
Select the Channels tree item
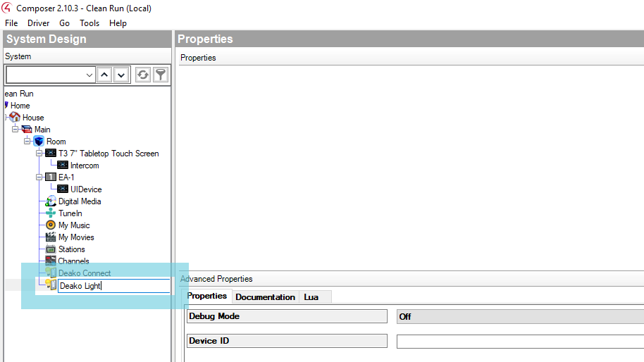pos(73,261)
